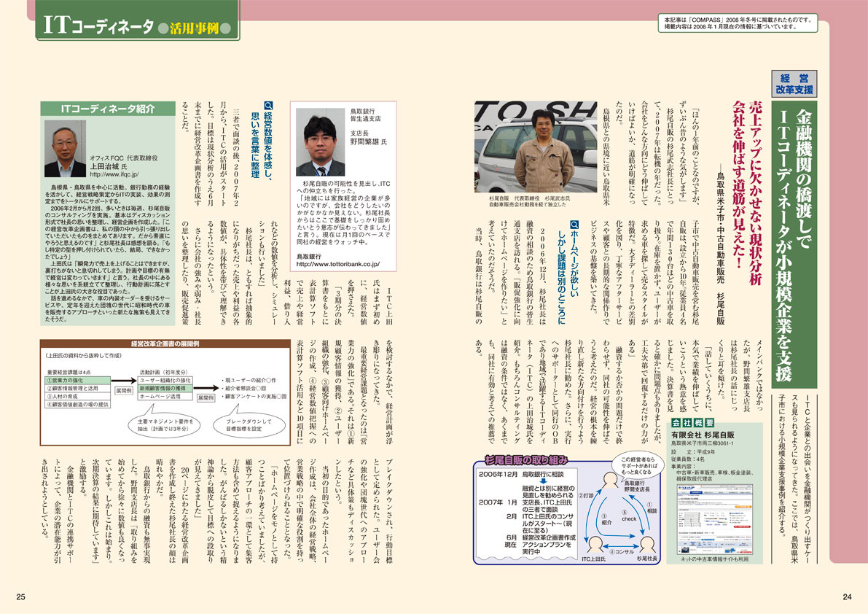Viewport: 868px width, 614px height.
Task: Open the http://www.ifqc.jp/ link
Action: 114,174
